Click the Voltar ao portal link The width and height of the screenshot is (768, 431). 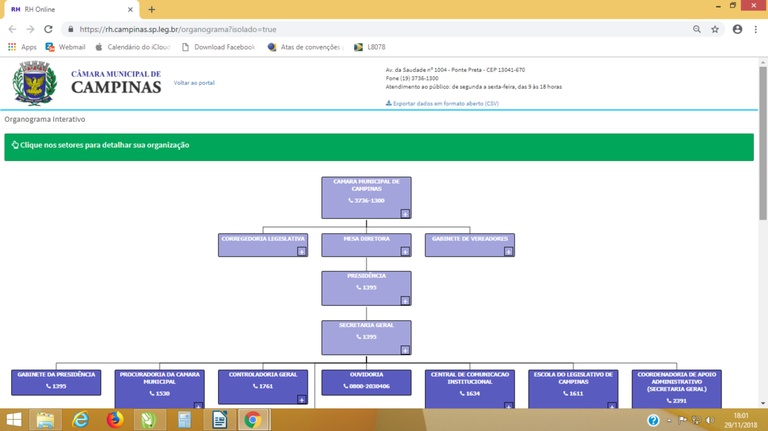[x=194, y=83]
